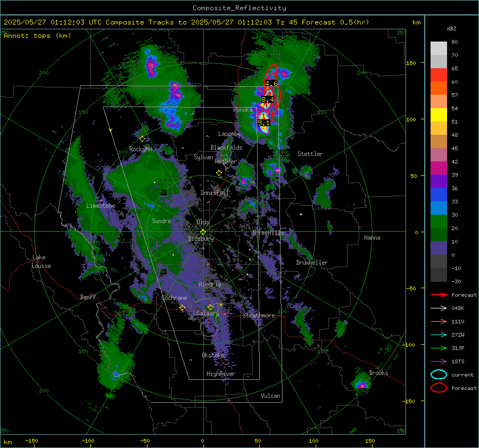Click the yellow diamond marker above Calgary
This screenshot has height=448, width=479.
point(210,307)
